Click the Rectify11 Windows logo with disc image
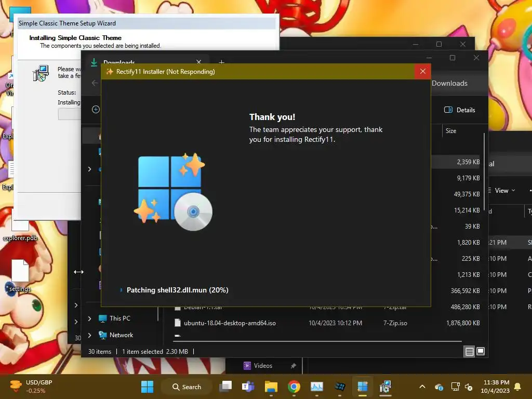Viewport: 532px width, 399px height. pos(173,192)
